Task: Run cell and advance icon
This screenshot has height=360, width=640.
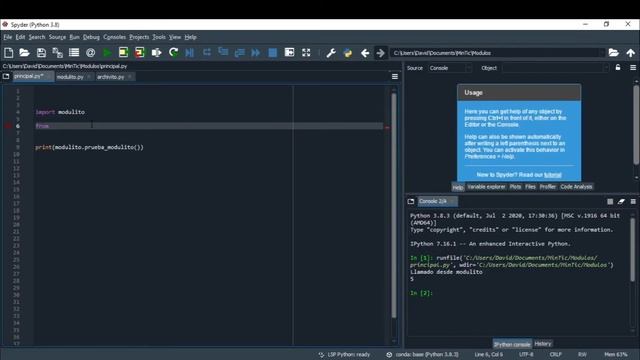Action: click(x=140, y=53)
